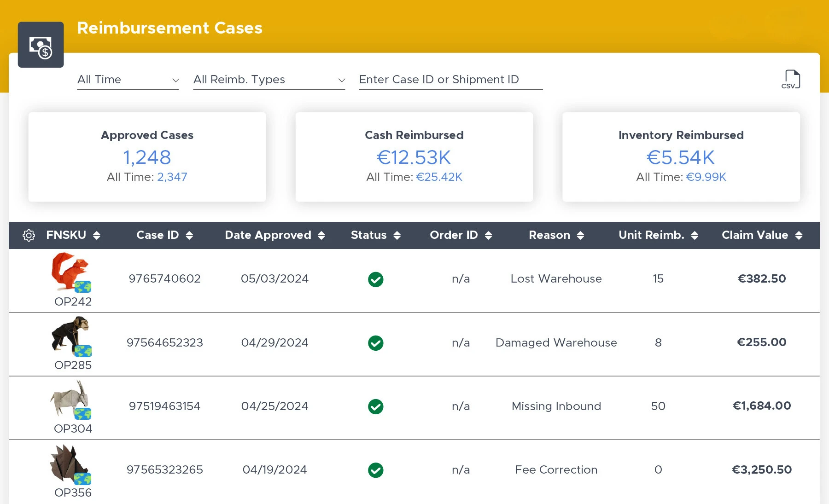Select case ID 97519463154
The height and width of the screenshot is (504, 829).
click(x=164, y=406)
